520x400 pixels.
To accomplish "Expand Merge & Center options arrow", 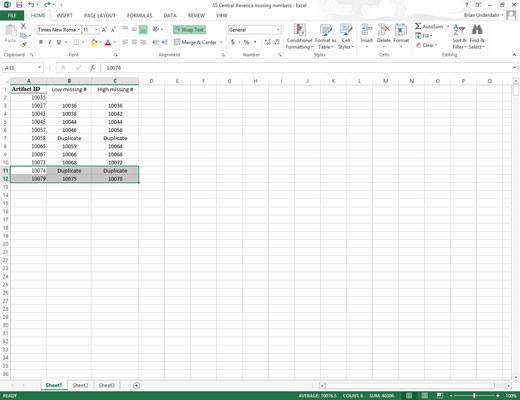I will click(x=221, y=42).
